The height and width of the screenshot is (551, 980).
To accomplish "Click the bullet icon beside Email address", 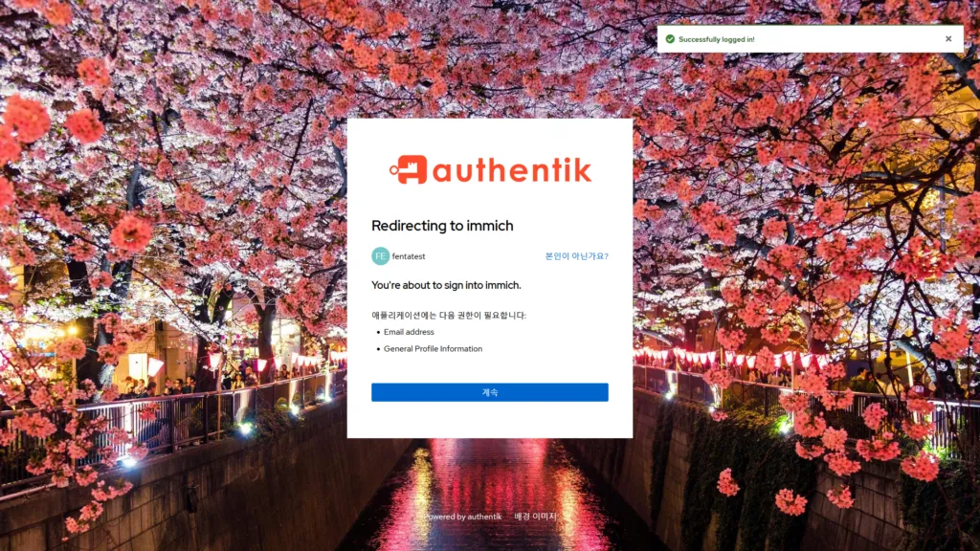I will coord(380,332).
